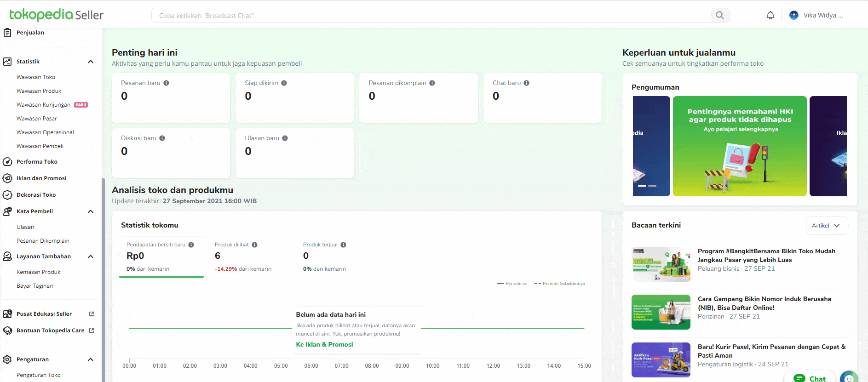This screenshot has height=382, width=868.
Task: Open the Artikel dropdown
Action: coord(827,226)
